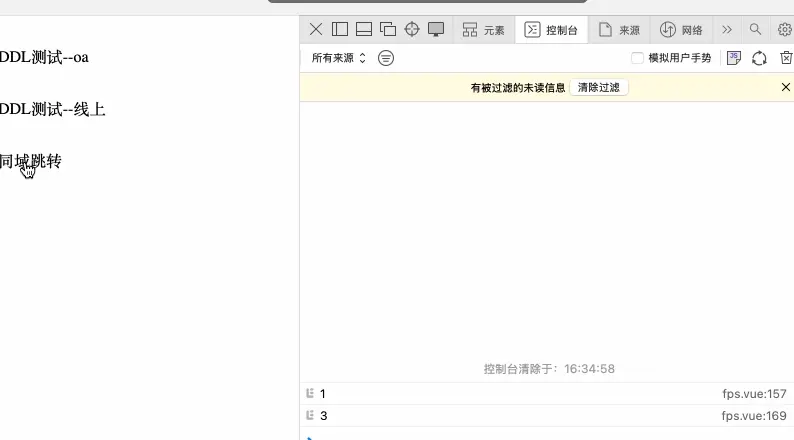Switch to the 网络 tab
Viewport: 794px width, 440px height.
[681, 30]
